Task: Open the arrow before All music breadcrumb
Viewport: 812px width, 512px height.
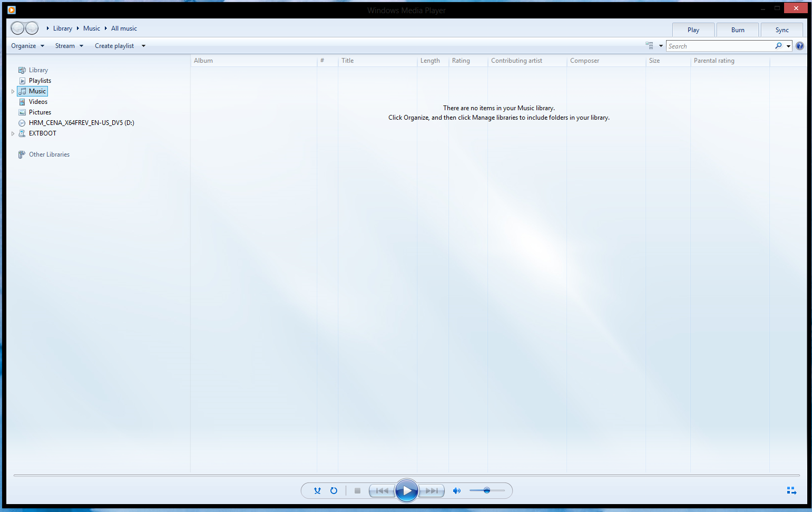Action: tap(105, 28)
